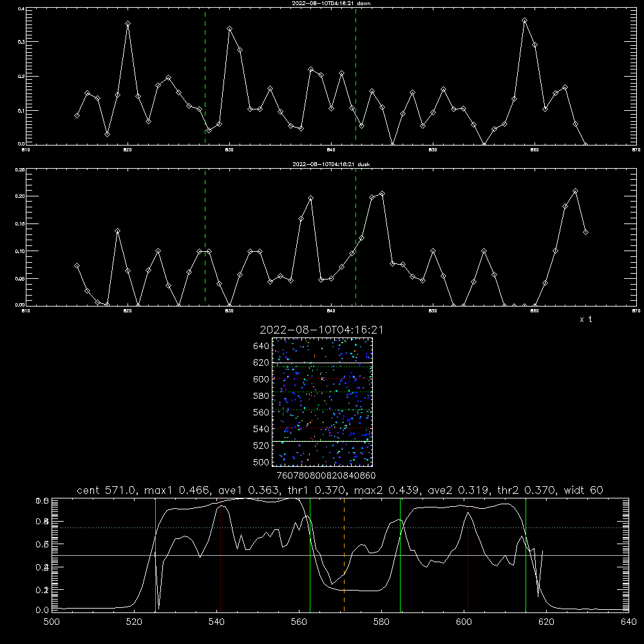Click the lower white boundary line in scatter image
644x644 pixels.
pos(323,441)
